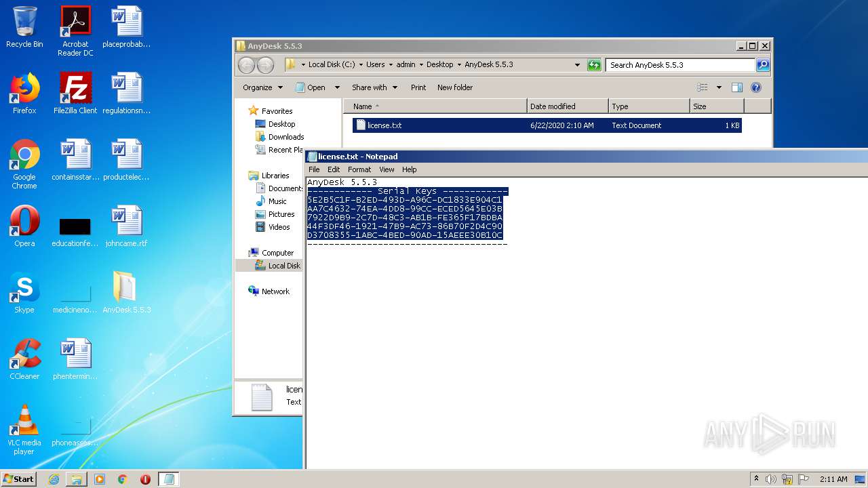Image resolution: width=868 pixels, height=488 pixels.
Task: Expand the Users breadcrumb arrow
Action: (x=391, y=65)
